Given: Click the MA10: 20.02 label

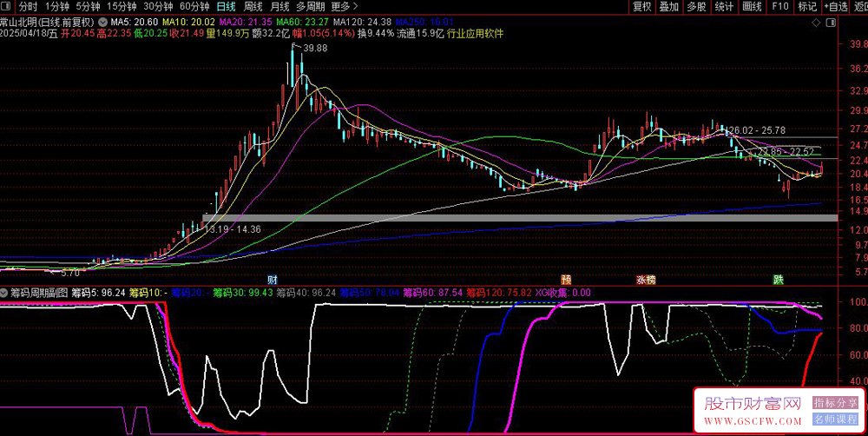Looking at the screenshot, I should pos(187,23).
